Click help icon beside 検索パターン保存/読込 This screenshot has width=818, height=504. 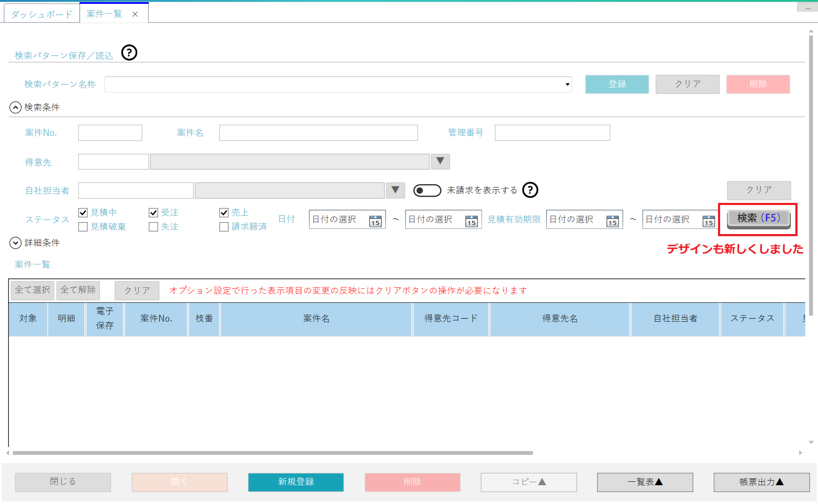pos(129,53)
